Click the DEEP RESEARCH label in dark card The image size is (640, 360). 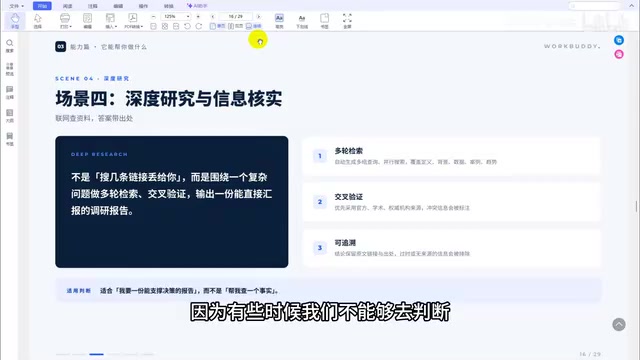click(99, 154)
